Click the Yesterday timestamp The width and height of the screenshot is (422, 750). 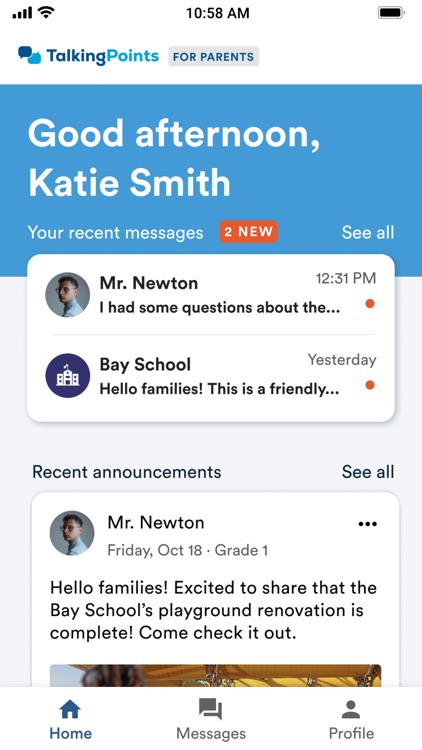[342, 360]
